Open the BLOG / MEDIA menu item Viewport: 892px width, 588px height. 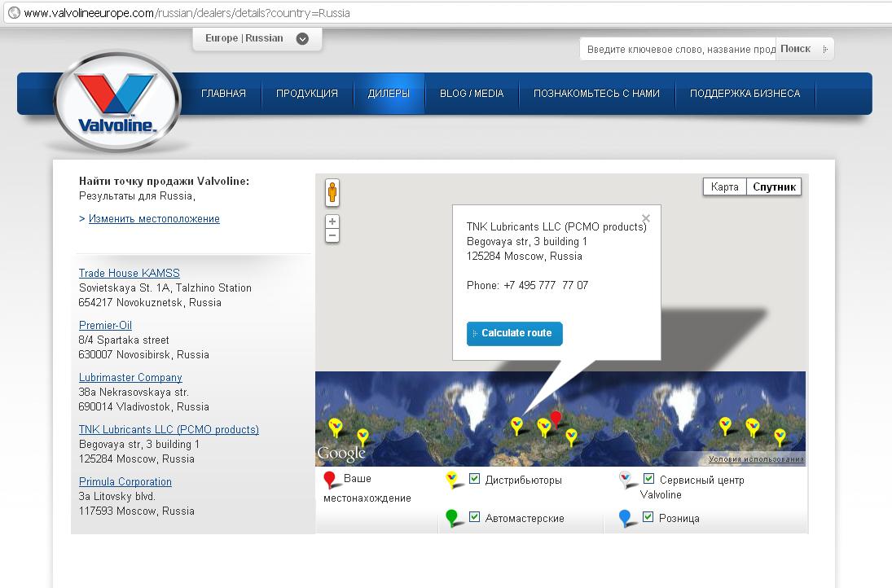tap(472, 94)
